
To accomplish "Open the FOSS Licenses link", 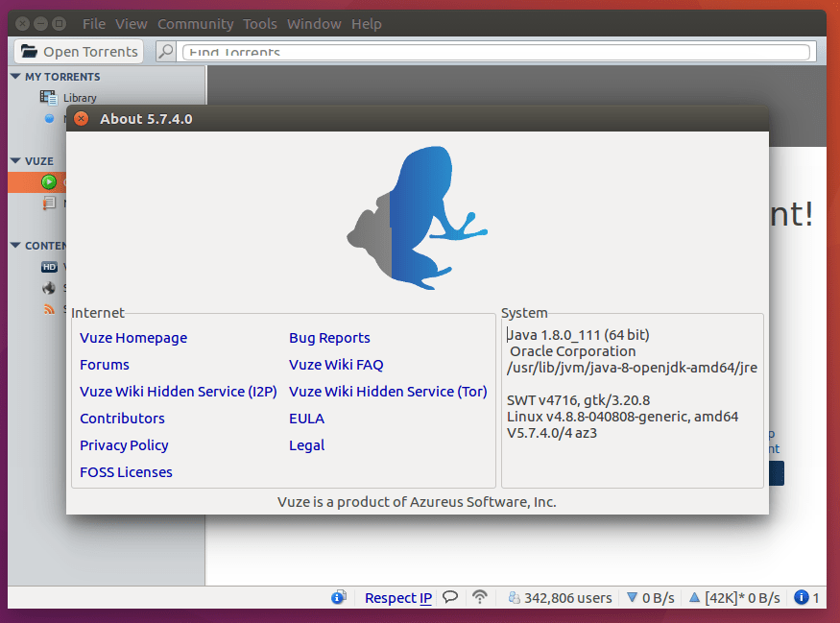I will coord(126,472).
